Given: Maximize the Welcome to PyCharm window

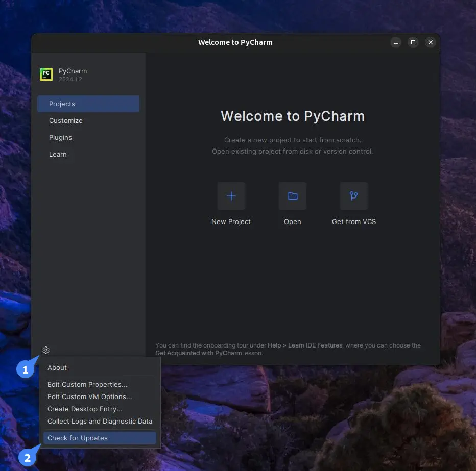Looking at the screenshot, I should point(413,42).
